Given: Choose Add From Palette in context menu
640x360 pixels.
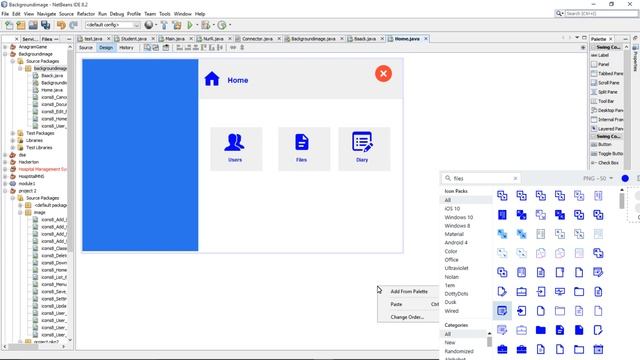Looking at the screenshot, I should pyautogui.click(x=409, y=291).
